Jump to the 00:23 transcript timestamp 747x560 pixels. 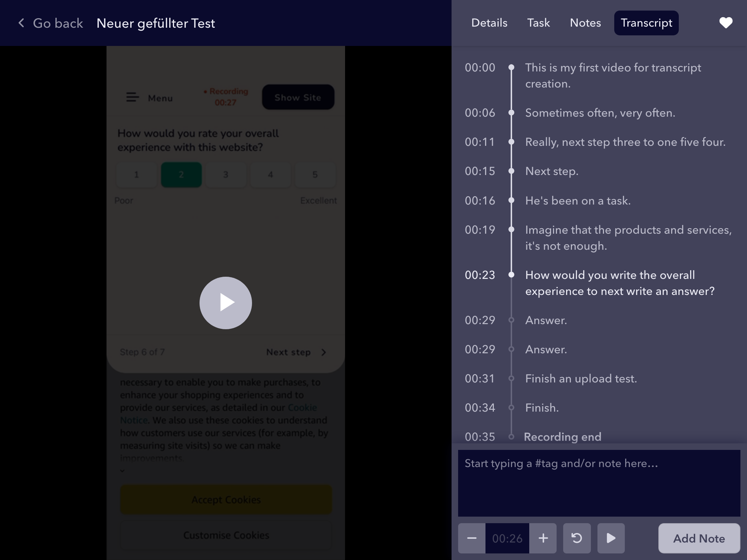[480, 275]
